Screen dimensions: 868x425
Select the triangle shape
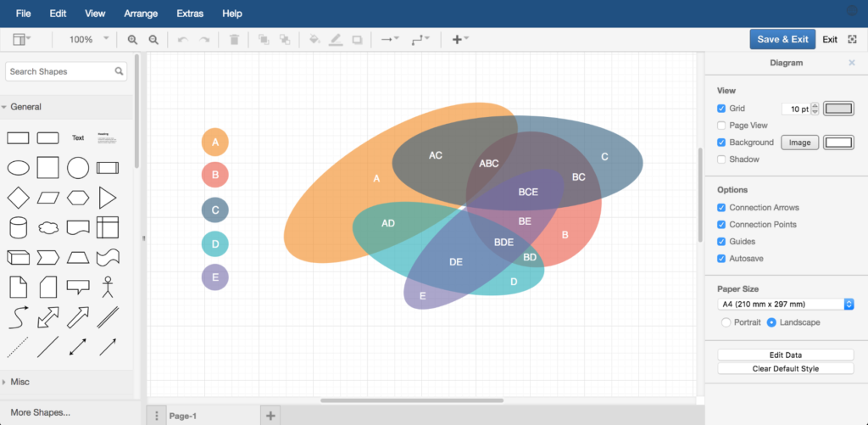tap(108, 198)
